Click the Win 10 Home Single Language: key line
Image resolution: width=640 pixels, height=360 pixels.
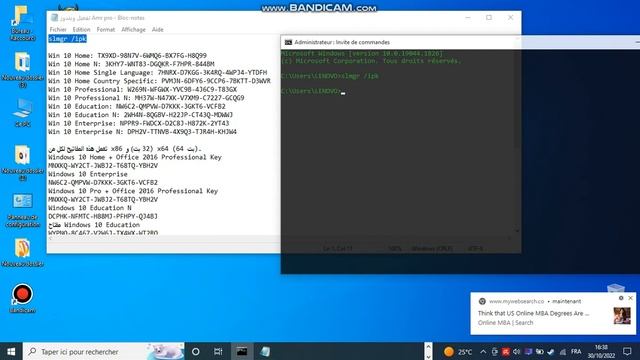[x=158, y=73]
